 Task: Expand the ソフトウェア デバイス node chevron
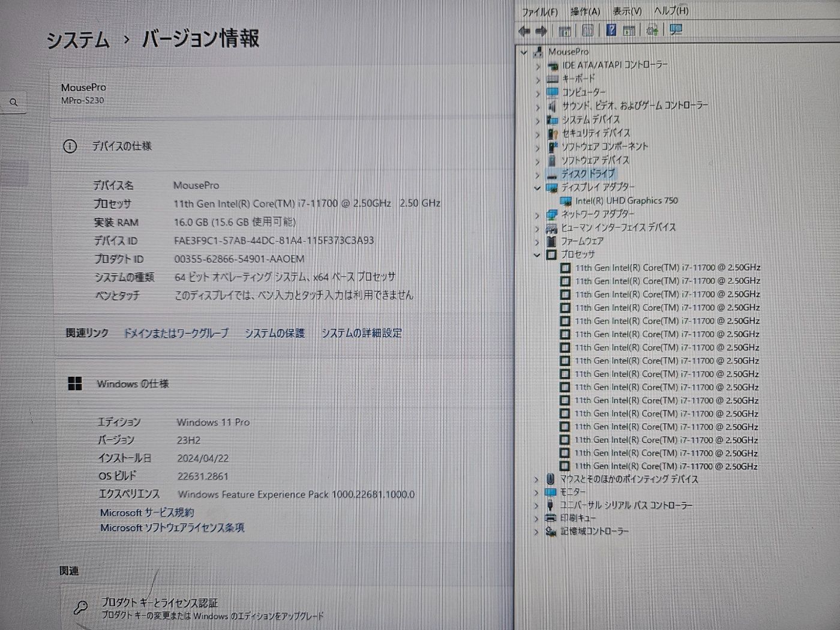pyautogui.click(x=538, y=161)
